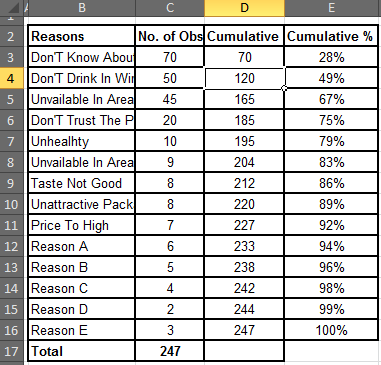The height and width of the screenshot is (365, 381).
Task: Click the No. of Obs header cell
Action: coord(170,36)
